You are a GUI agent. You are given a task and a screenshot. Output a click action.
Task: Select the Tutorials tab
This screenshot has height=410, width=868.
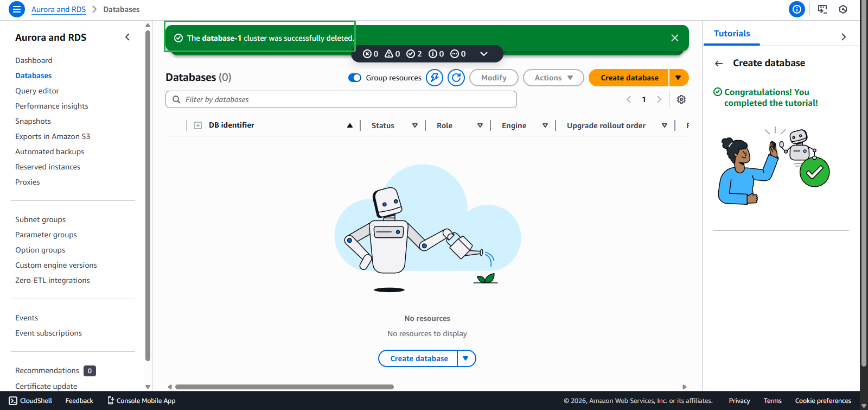pyautogui.click(x=731, y=34)
